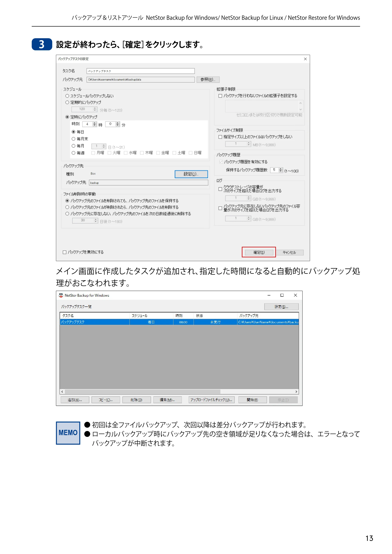Select the 毎週 radio option

click(73, 153)
